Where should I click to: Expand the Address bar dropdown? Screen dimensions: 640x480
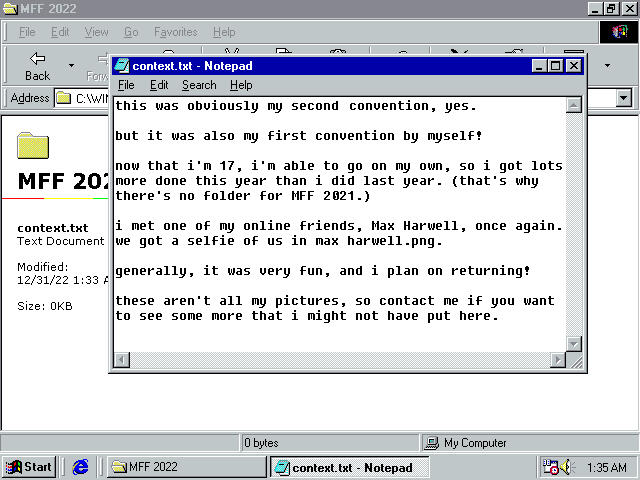coord(624,98)
